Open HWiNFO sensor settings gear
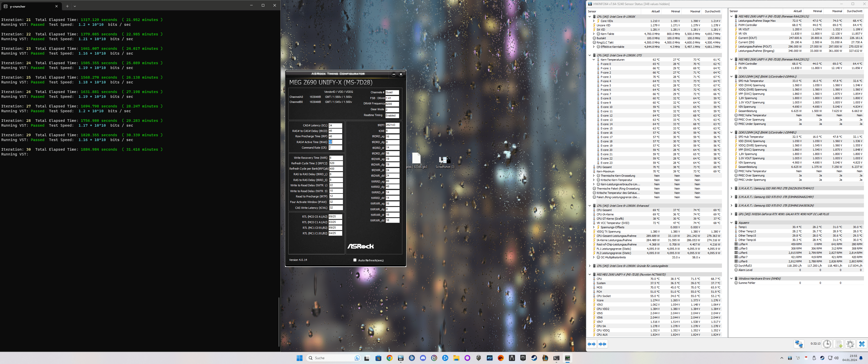Screen dimensions: 868x364 coord(850,344)
